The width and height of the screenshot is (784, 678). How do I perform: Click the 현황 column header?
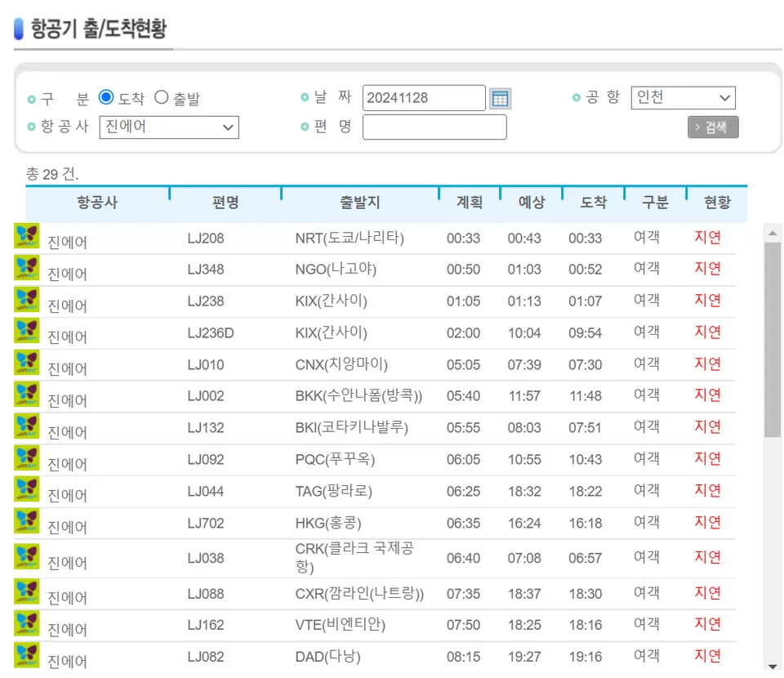tap(718, 203)
